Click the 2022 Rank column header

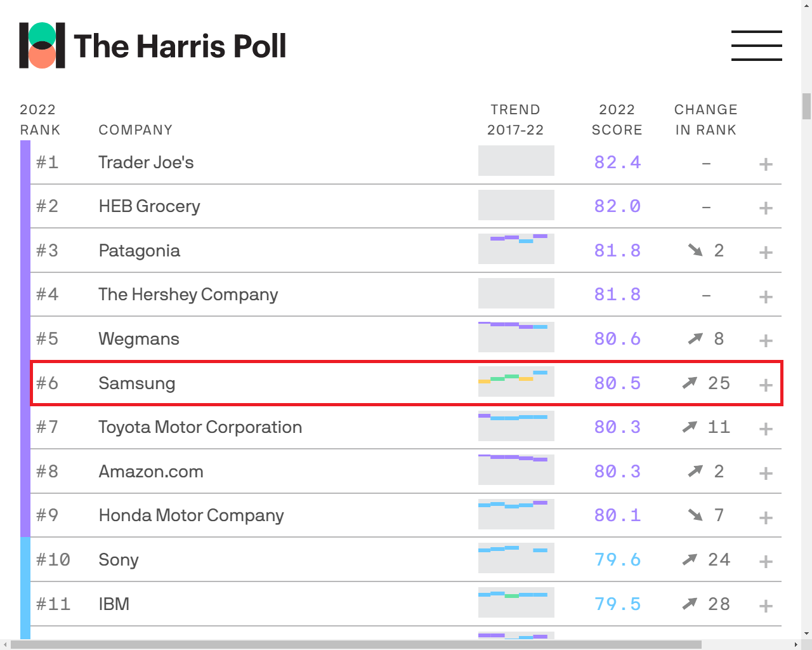tap(40, 120)
